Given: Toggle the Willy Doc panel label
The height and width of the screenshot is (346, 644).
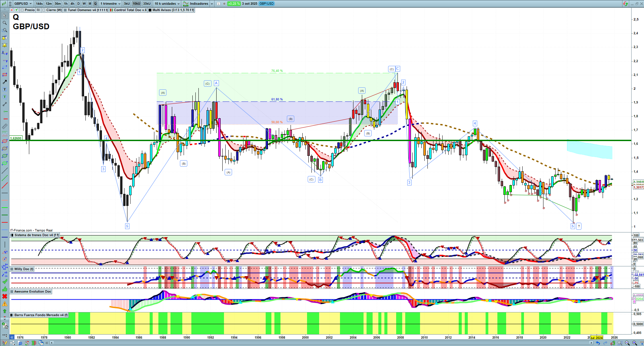Looking at the screenshot, I should coord(22,269).
